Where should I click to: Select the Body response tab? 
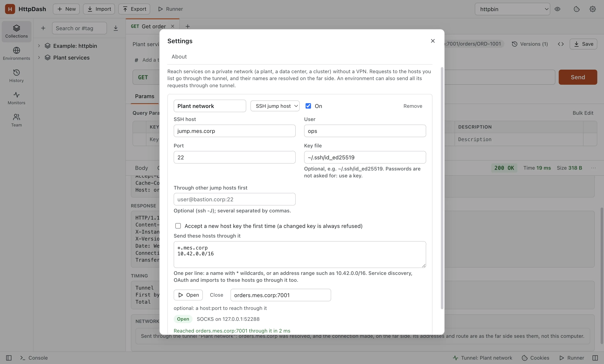(141, 168)
